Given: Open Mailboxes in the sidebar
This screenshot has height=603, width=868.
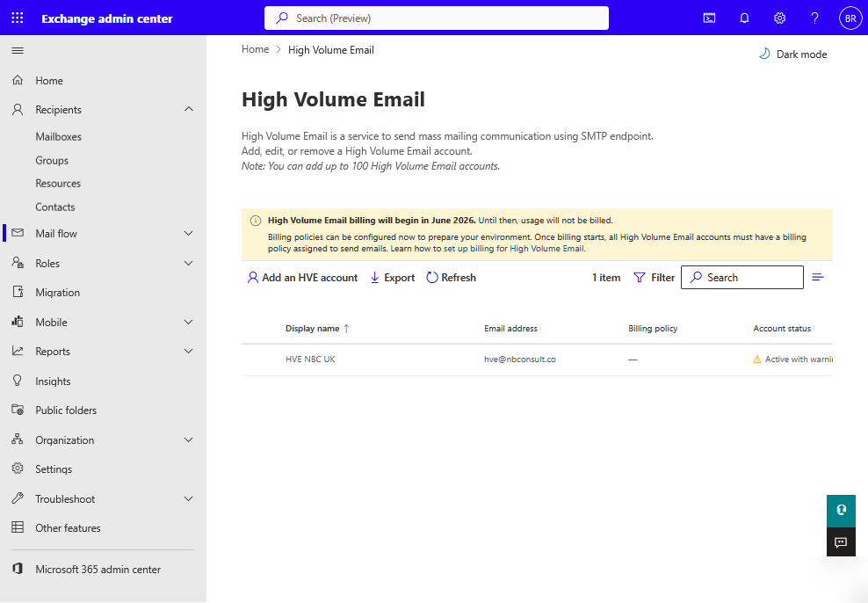Looking at the screenshot, I should (58, 137).
